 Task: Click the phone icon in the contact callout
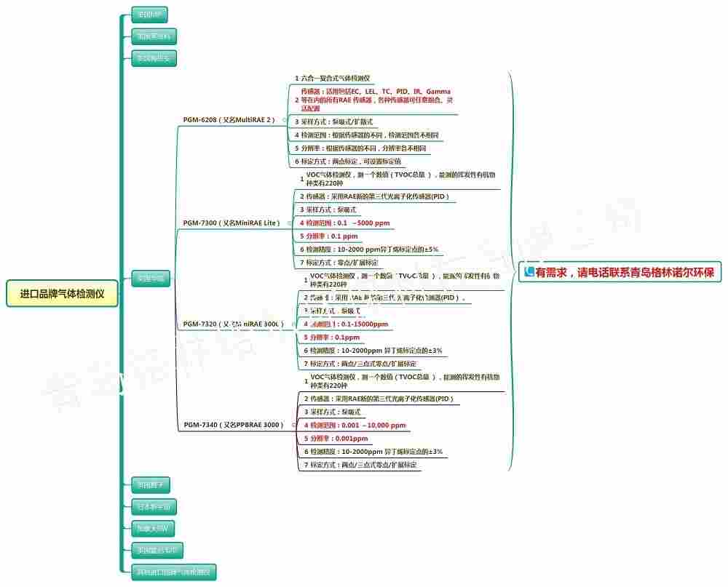click(x=529, y=273)
